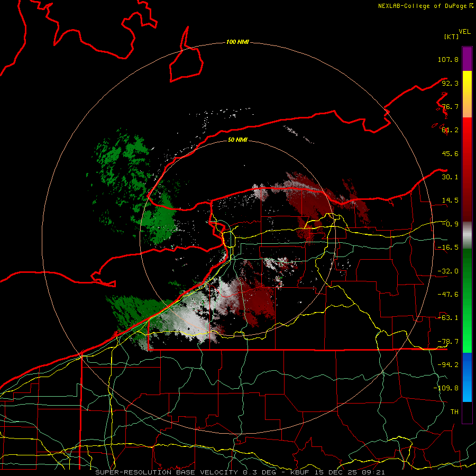This screenshot has width=476, height=476.
Task: Click the -16.5 legend value
Action: (448, 248)
